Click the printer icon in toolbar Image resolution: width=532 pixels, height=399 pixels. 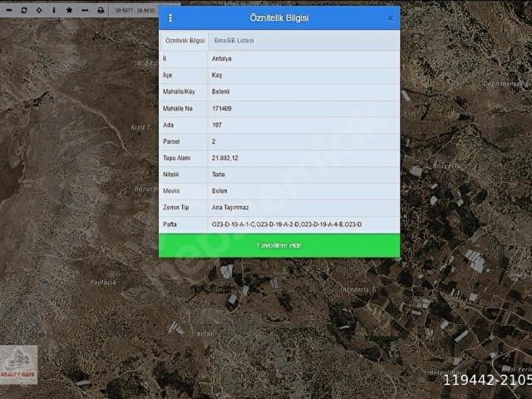101,10
